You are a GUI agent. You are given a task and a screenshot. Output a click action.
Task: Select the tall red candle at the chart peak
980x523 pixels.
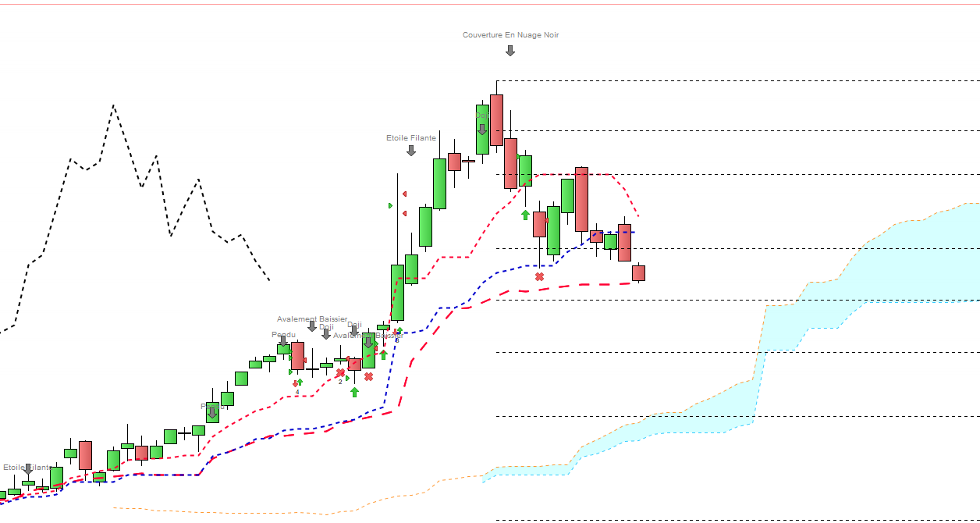496,119
